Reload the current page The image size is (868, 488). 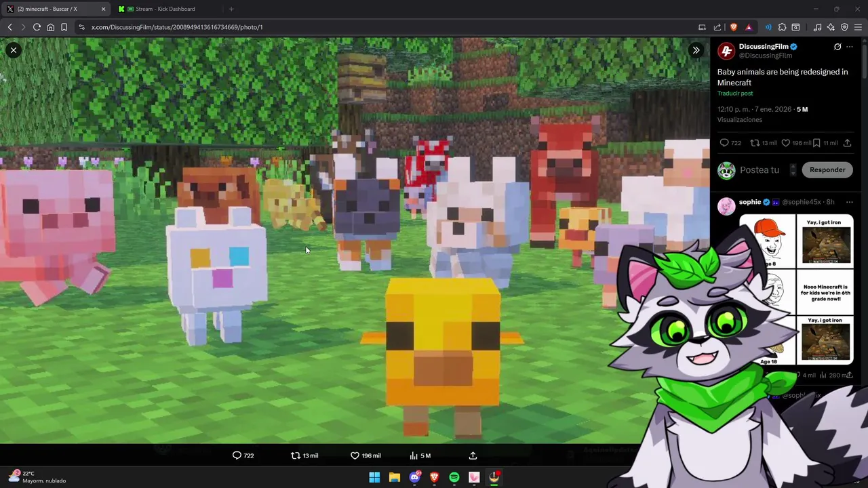[x=37, y=27]
